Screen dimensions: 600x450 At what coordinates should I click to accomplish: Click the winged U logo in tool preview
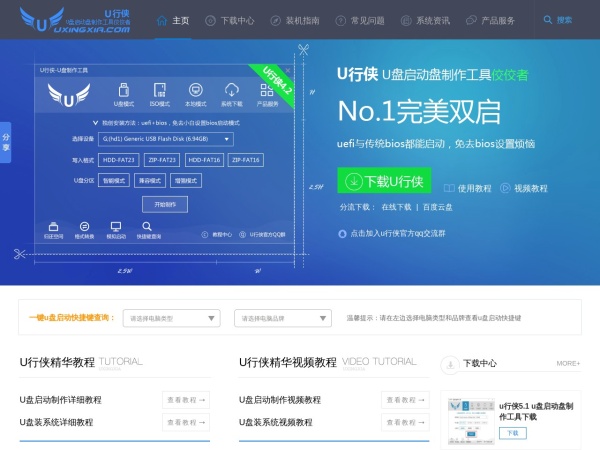[x=69, y=95]
